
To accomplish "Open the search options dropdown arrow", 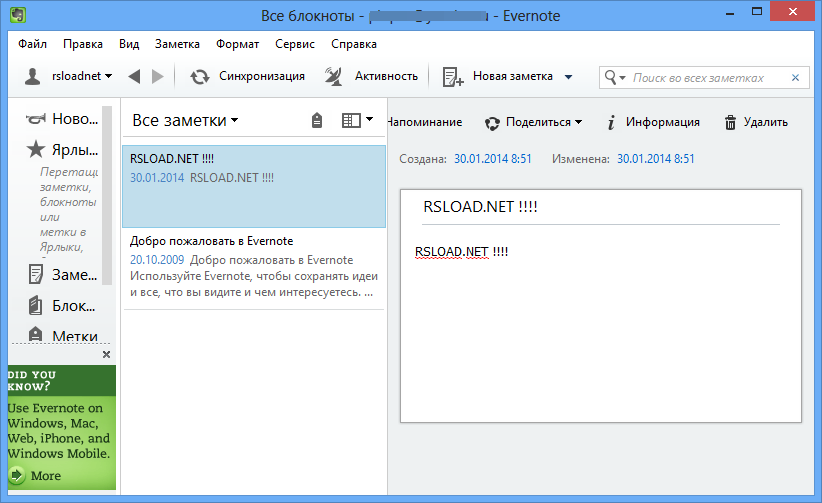I will 623,78.
